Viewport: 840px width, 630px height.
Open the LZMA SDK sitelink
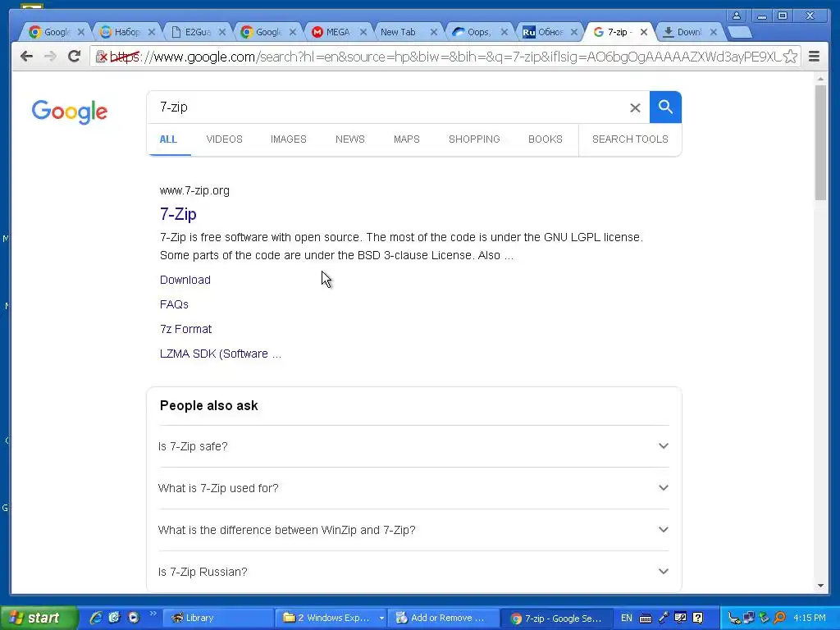pyautogui.click(x=220, y=354)
